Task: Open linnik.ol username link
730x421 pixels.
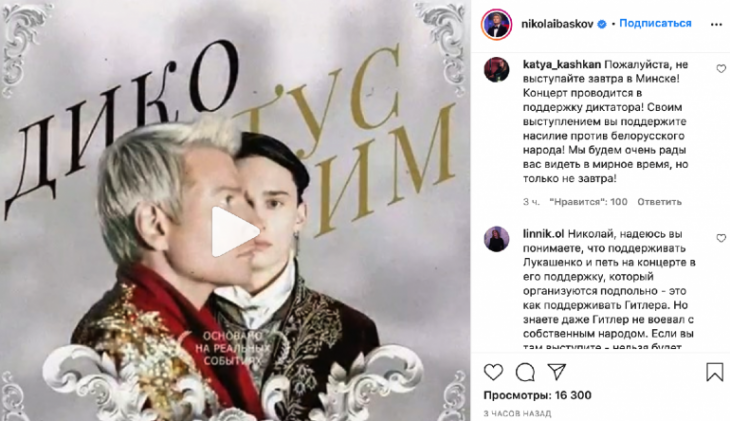Action: tap(543, 234)
